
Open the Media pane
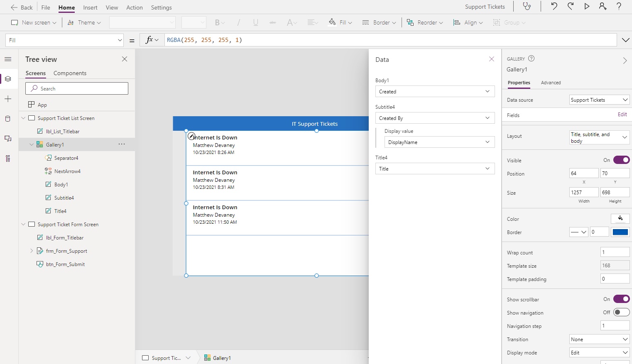tap(8, 139)
